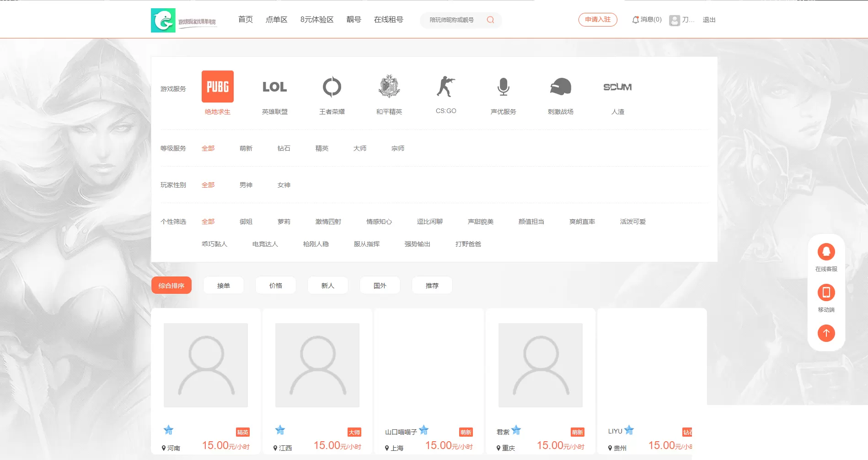Filter gender by 男神
868x460 pixels.
[x=246, y=185]
